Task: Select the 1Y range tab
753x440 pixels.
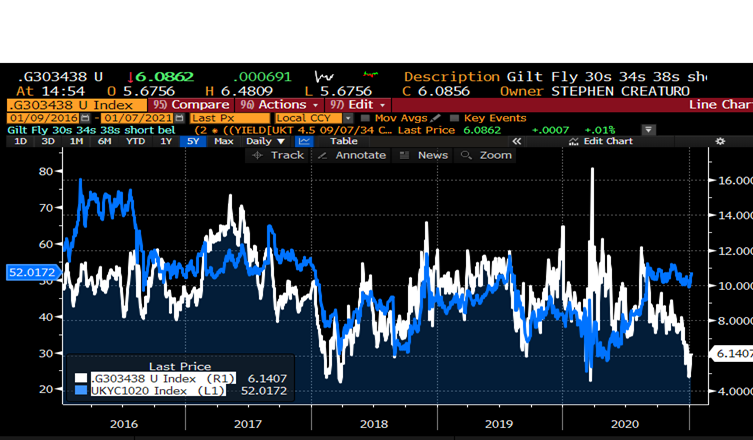Action: pyautogui.click(x=166, y=141)
